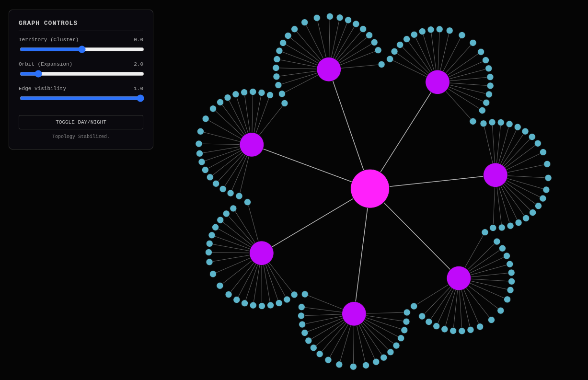Screen dimensions: 588x380
Task: Click the Territory (Cluster) label
Action: pos(48,39)
